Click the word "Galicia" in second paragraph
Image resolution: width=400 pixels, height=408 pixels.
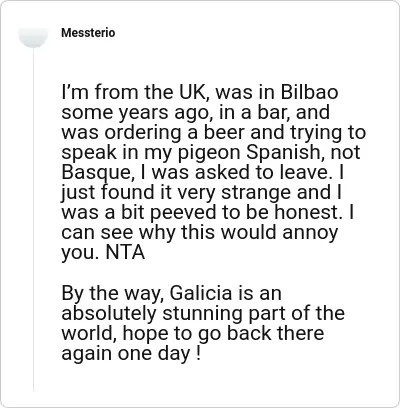(201, 293)
